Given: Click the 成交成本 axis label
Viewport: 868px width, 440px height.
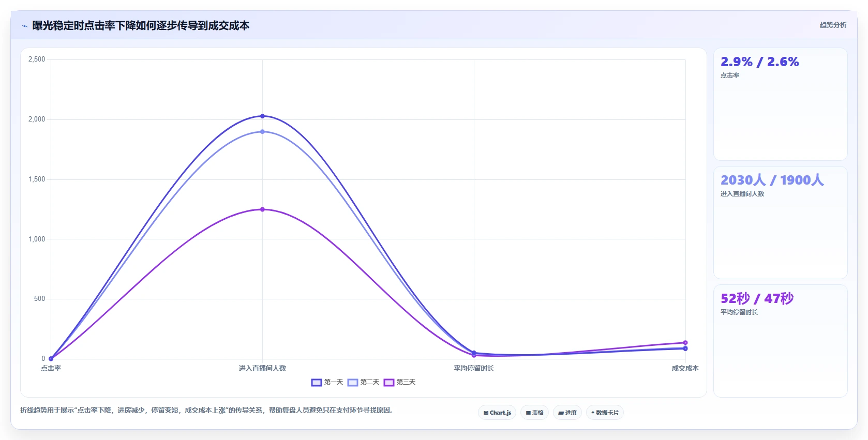Looking at the screenshot, I should [685, 368].
